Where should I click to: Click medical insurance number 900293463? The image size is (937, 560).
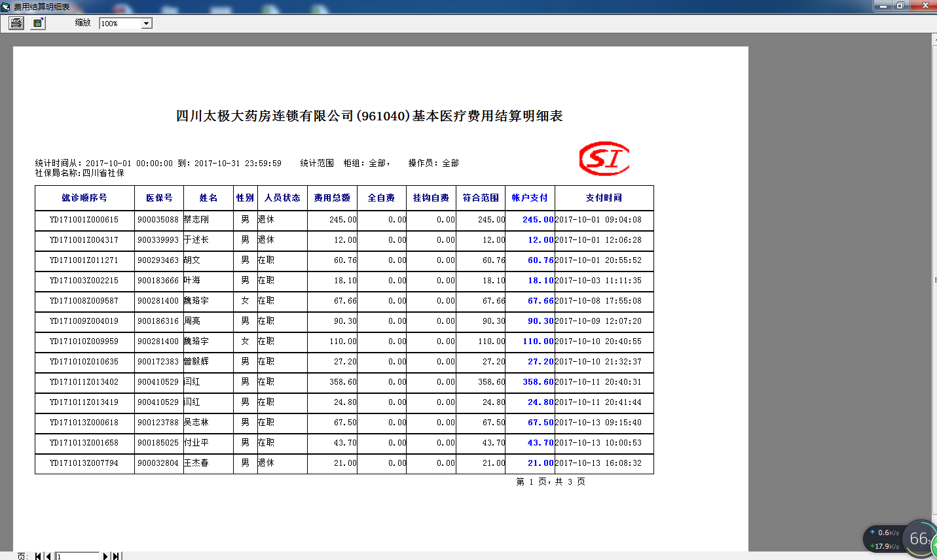pos(158,260)
